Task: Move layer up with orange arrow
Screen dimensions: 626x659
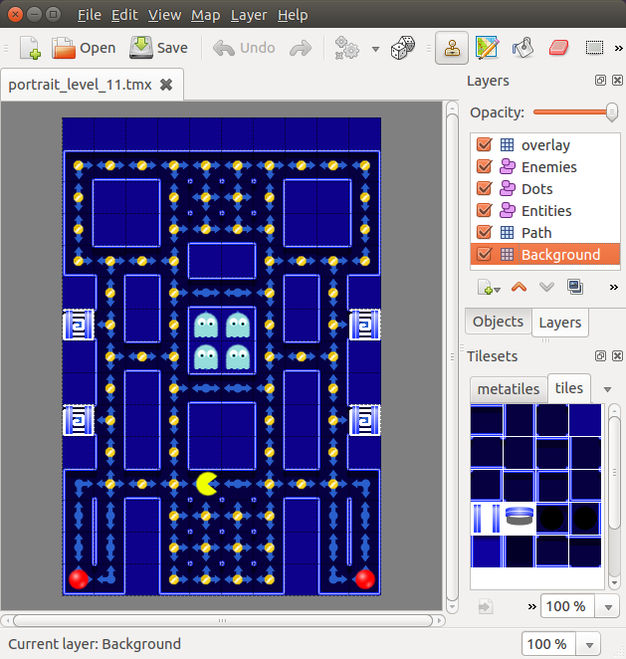Action: 519,287
